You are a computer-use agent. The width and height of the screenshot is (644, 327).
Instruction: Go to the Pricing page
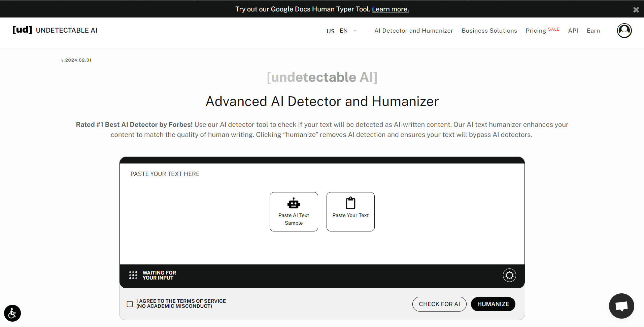pyautogui.click(x=536, y=31)
